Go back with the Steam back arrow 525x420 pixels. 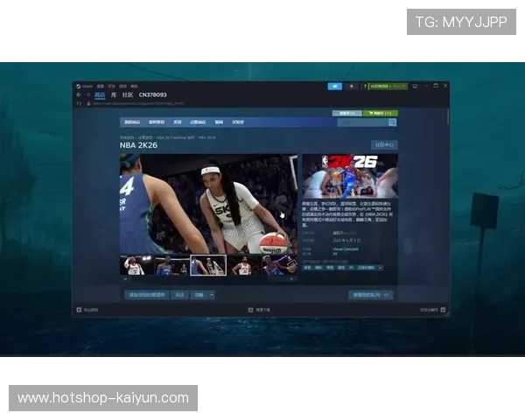point(79,94)
